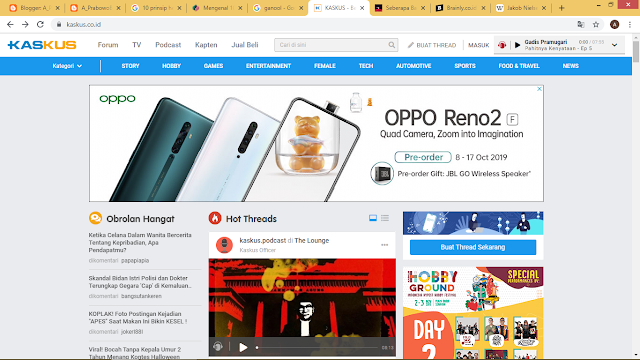
Task: Open the three-dots menu on kaskus.podcast thread
Action: click(x=384, y=245)
